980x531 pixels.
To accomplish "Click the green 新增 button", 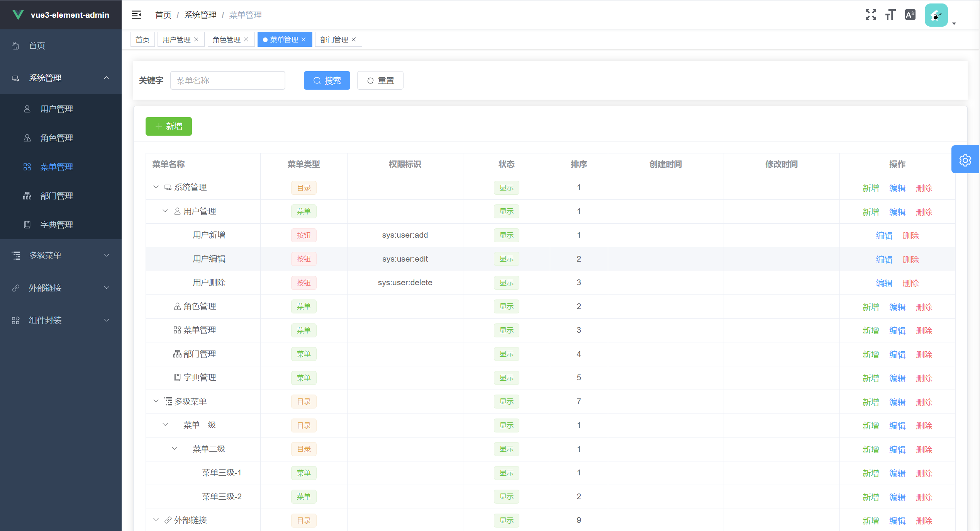I will point(169,126).
